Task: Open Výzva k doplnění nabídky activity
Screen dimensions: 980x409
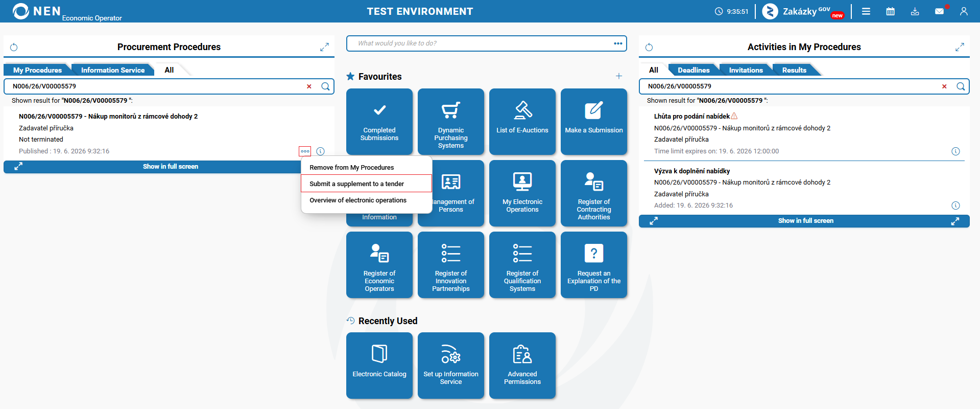Action: pyautogui.click(x=692, y=171)
